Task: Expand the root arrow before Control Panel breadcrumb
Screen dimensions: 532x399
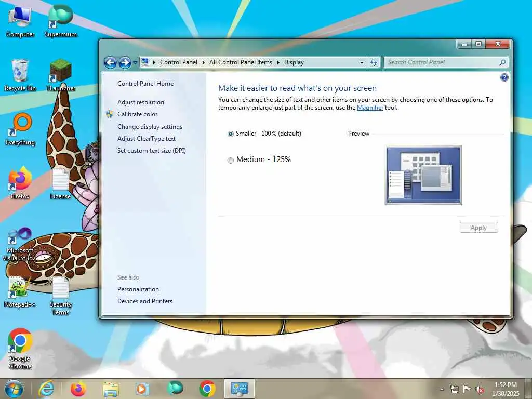Action: [x=154, y=62]
